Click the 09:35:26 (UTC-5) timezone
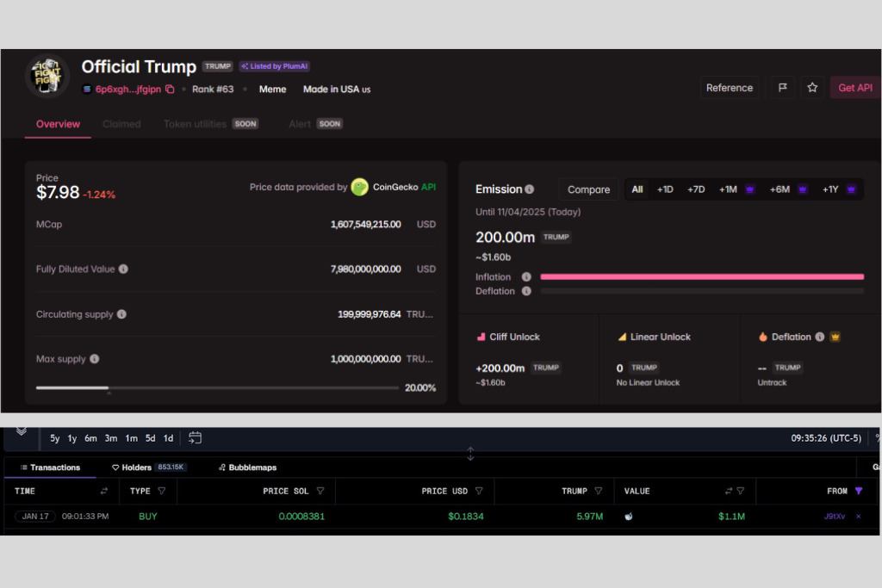The height and width of the screenshot is (588, 882). point(826,438)
